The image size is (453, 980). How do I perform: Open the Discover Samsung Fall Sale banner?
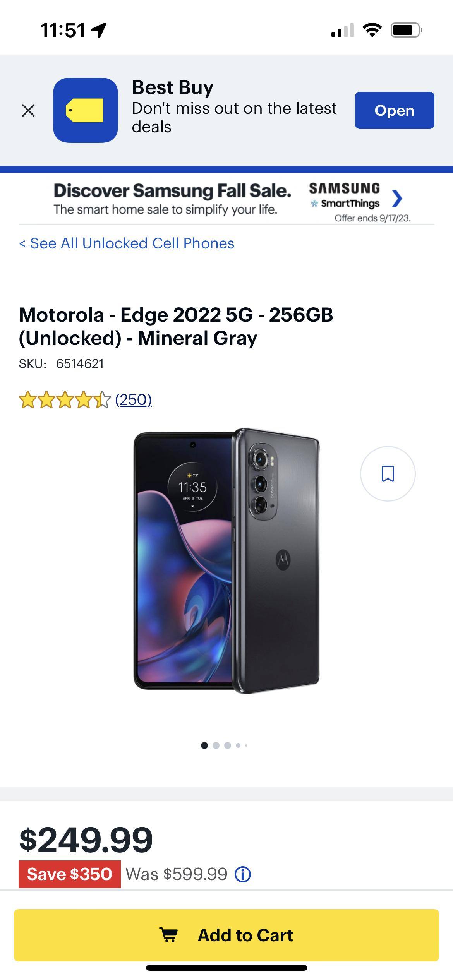[x=172, y=199]
